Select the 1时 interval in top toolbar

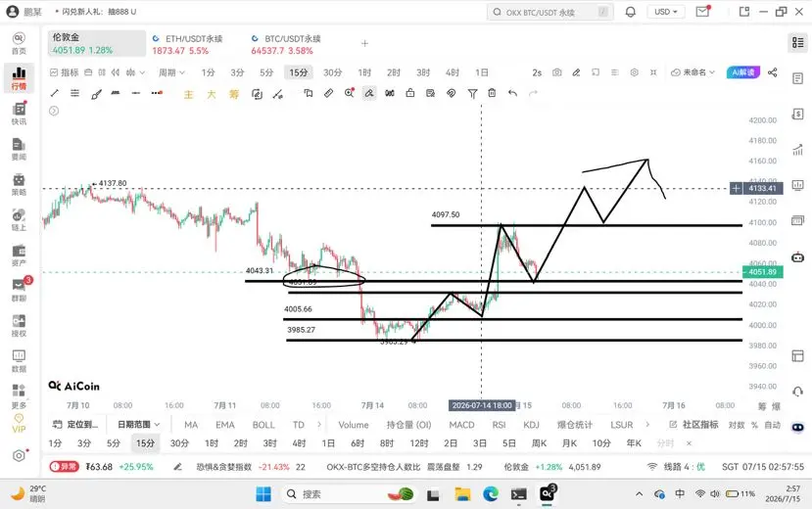coord(364,72)
